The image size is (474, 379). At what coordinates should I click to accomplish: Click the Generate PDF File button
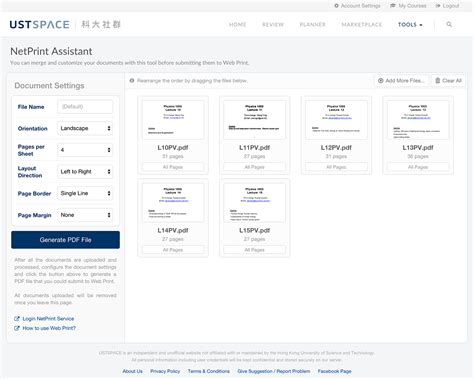tap(65, 240)
